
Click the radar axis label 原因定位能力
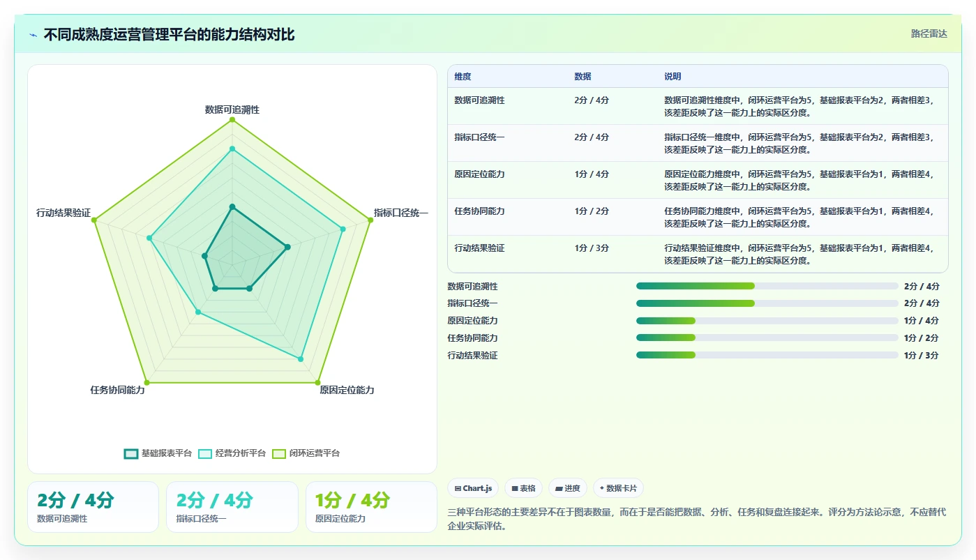347,391
